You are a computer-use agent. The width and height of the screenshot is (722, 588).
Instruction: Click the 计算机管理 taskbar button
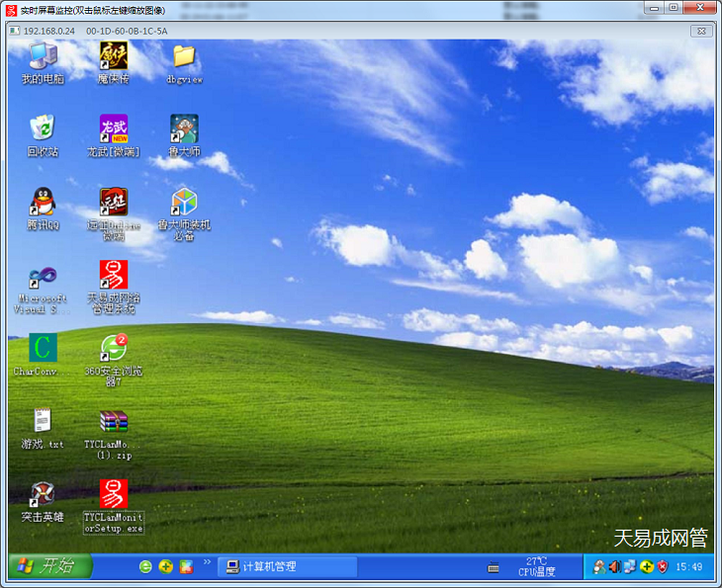click(x=287, y=566)
